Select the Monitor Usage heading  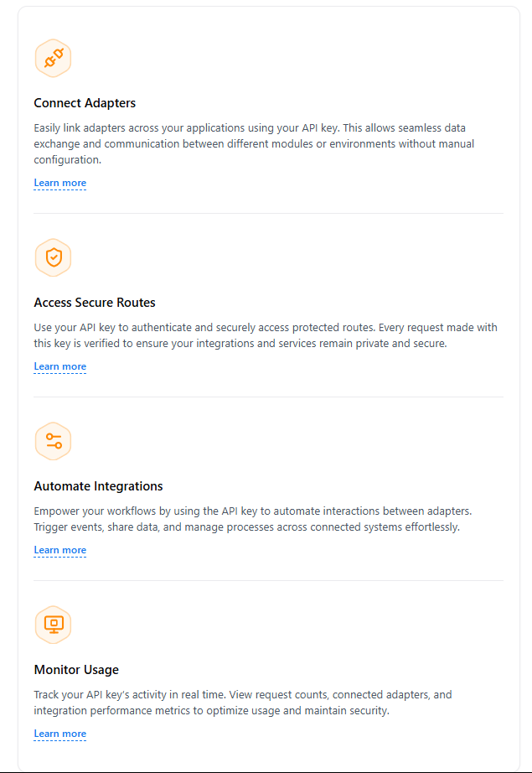[x=76, y=670]
